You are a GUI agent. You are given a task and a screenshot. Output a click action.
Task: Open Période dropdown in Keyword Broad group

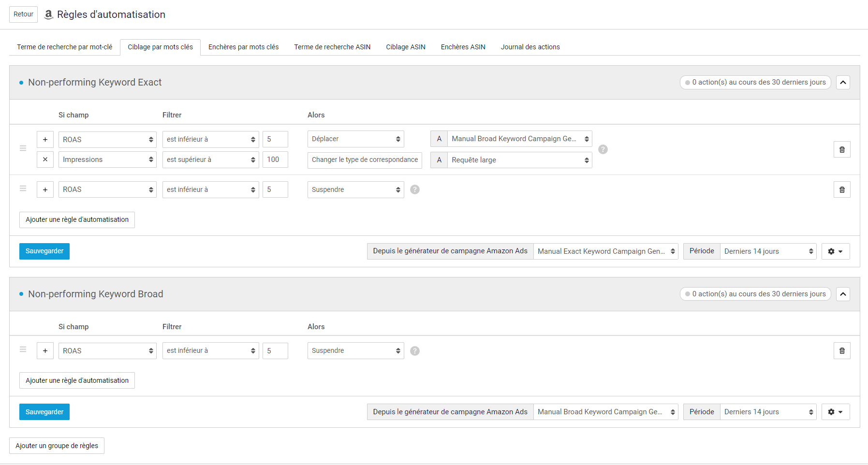click(x=768, y=412)
